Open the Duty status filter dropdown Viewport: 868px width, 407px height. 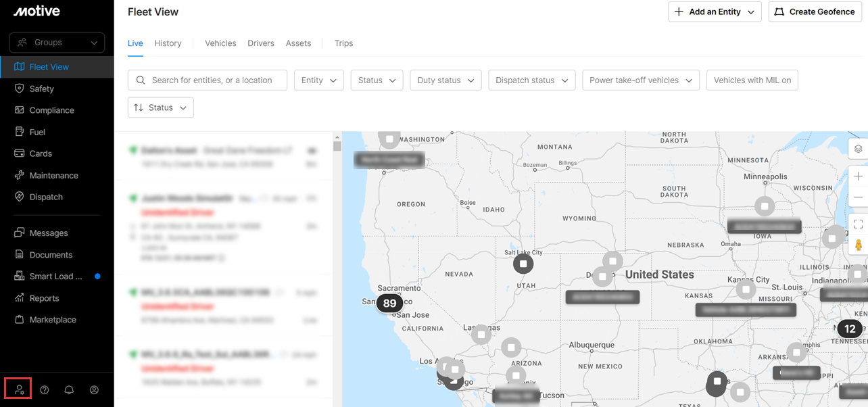(445, 80)
